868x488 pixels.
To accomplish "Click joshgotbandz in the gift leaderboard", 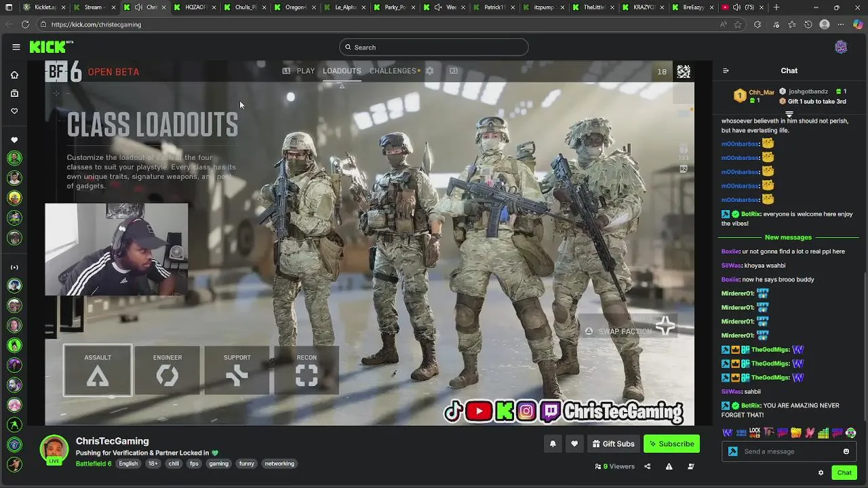I will pos(808,91).
